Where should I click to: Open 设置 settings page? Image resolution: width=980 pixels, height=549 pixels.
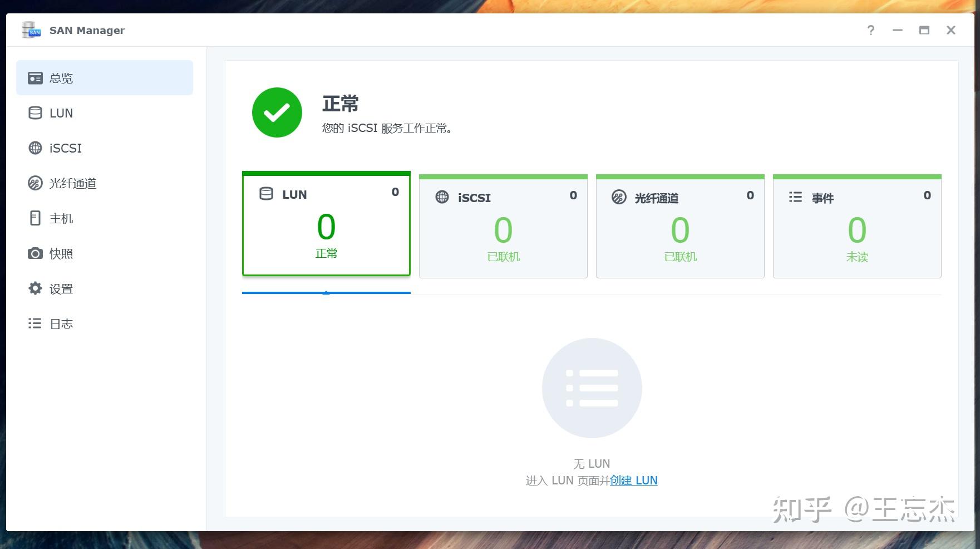pyautogui.click(x=105, y=288)
